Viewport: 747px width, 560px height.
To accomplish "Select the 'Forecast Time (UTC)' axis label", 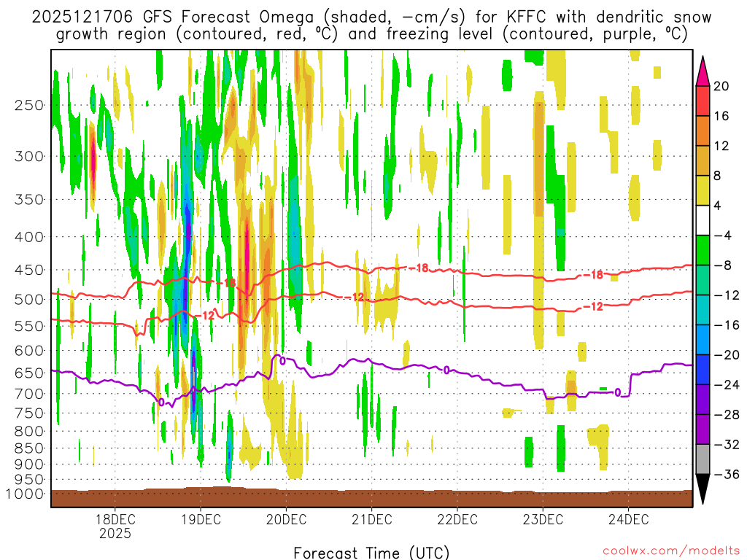I will pyautogui.click(x=371, y=553).
